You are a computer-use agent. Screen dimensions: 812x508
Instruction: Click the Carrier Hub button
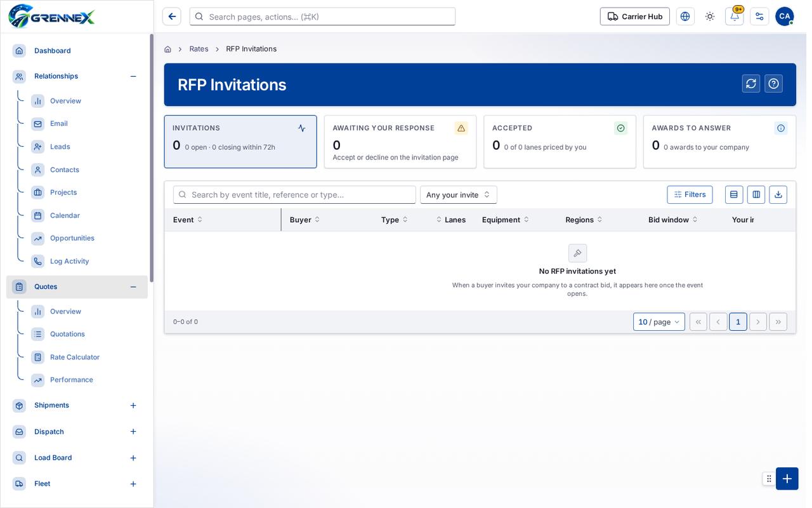(x=635, y=17)
